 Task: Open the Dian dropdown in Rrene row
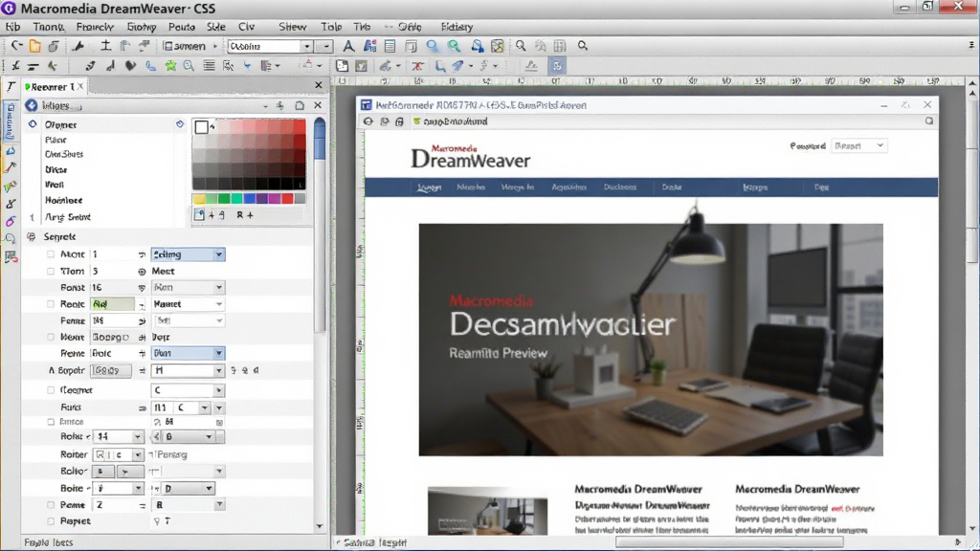[188, 353]
